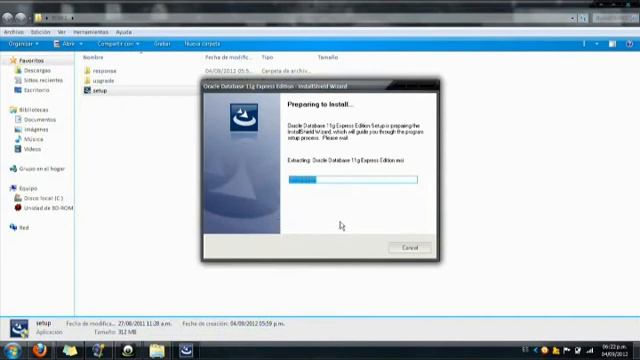Open the Organizar dropdown
The image size is (640, 360).
pos(23,44)
